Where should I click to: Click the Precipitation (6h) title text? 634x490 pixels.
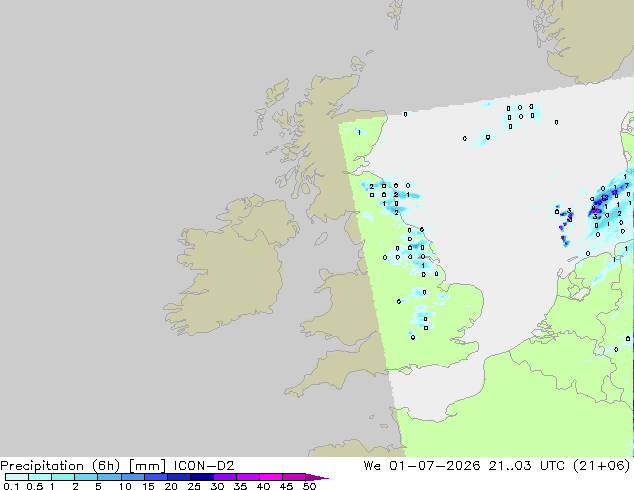click(60, 466)
